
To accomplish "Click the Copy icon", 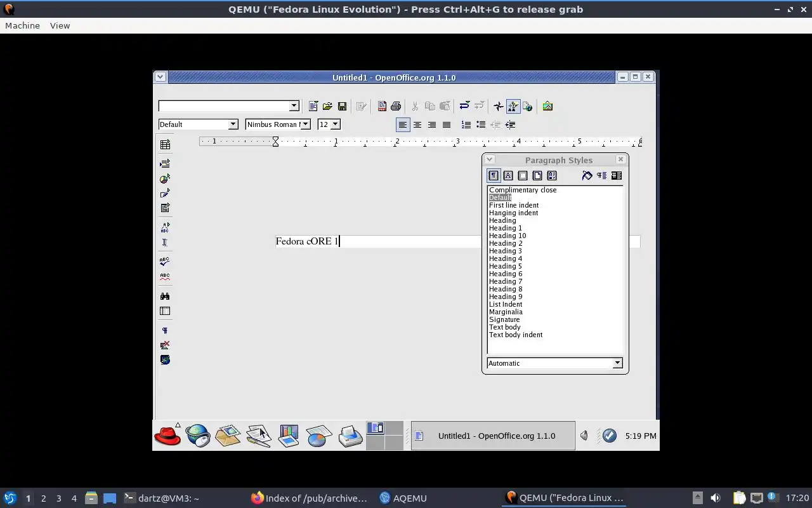I will click(x=430, y=106).
